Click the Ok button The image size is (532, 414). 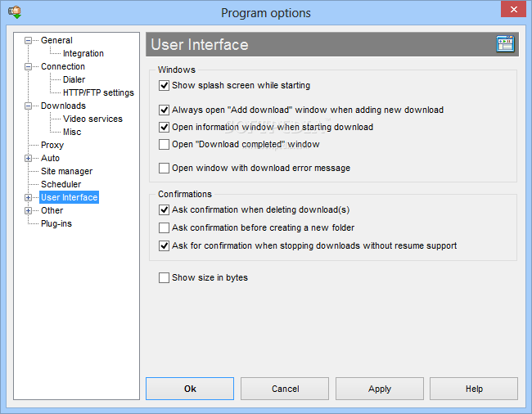tap(190, 389)
